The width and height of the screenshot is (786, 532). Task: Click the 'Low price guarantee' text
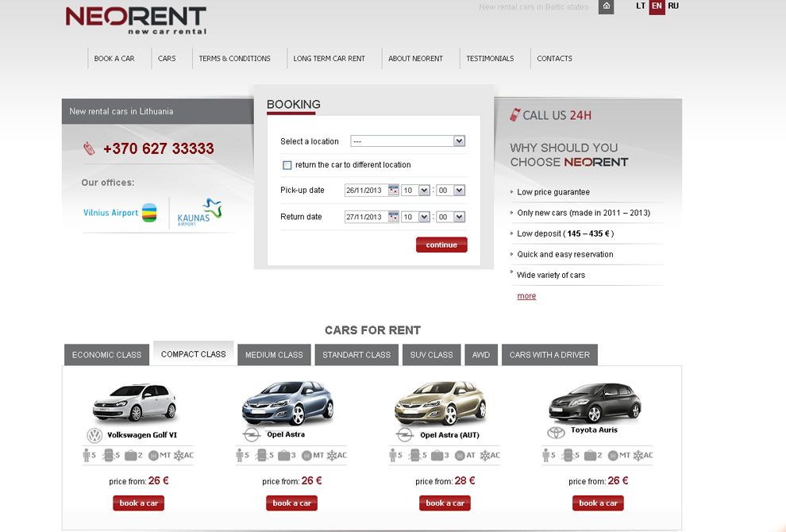point(553,192)
